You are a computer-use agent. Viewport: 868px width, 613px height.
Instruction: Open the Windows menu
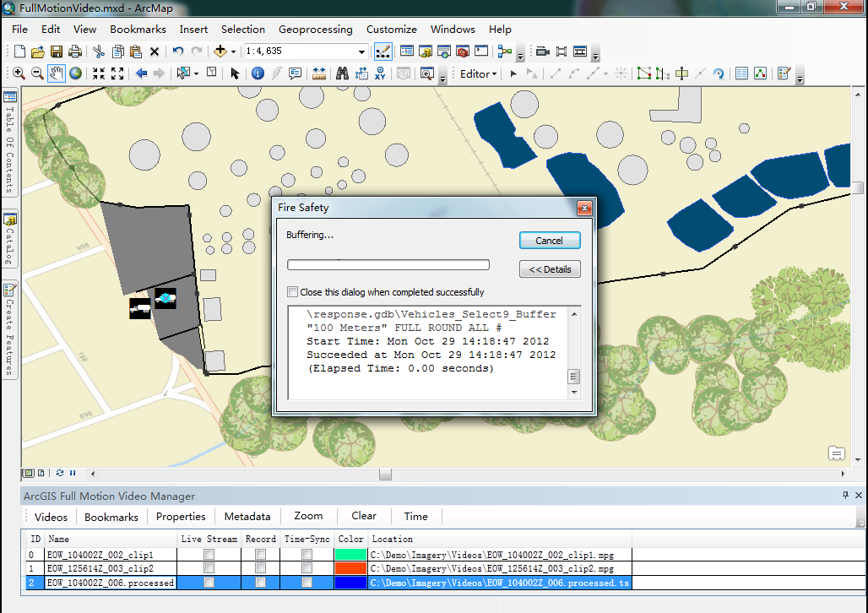(453, 30)
